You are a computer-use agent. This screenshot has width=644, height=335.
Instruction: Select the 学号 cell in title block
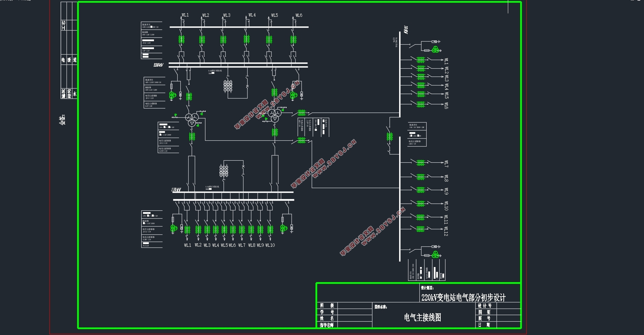pyautogui.click(x=327, y=312)
